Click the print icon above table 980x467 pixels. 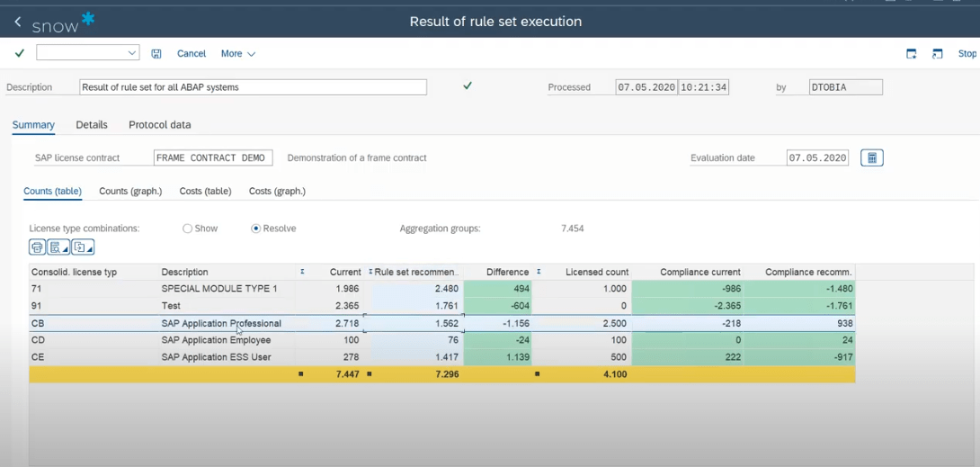[x=38, y=247]
